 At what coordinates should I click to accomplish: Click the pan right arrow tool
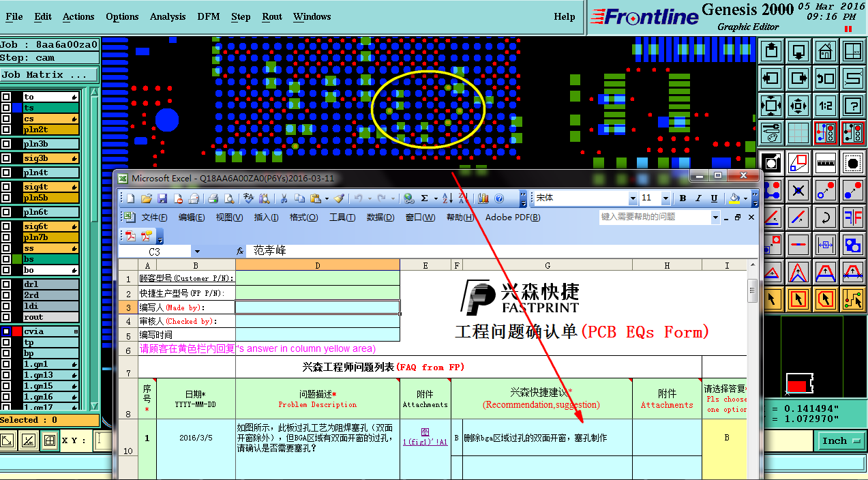click(x=798, y=78)
